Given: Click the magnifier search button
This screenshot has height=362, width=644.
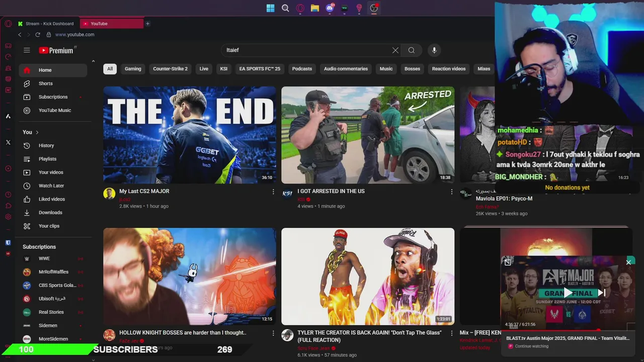Looking at the screenshot, I should (x=412, y=50).
